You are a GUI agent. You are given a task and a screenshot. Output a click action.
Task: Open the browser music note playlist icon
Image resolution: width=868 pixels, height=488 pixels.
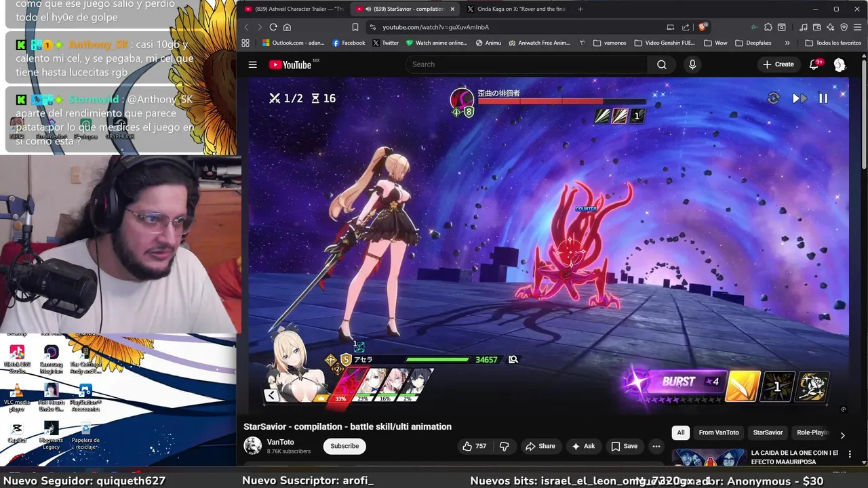coord(804,27)
